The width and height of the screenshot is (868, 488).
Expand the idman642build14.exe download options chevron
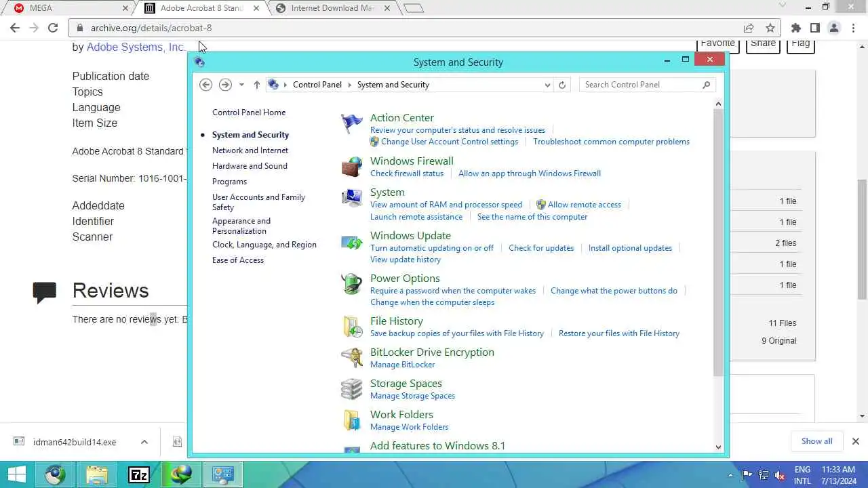(x=144, y=442)
